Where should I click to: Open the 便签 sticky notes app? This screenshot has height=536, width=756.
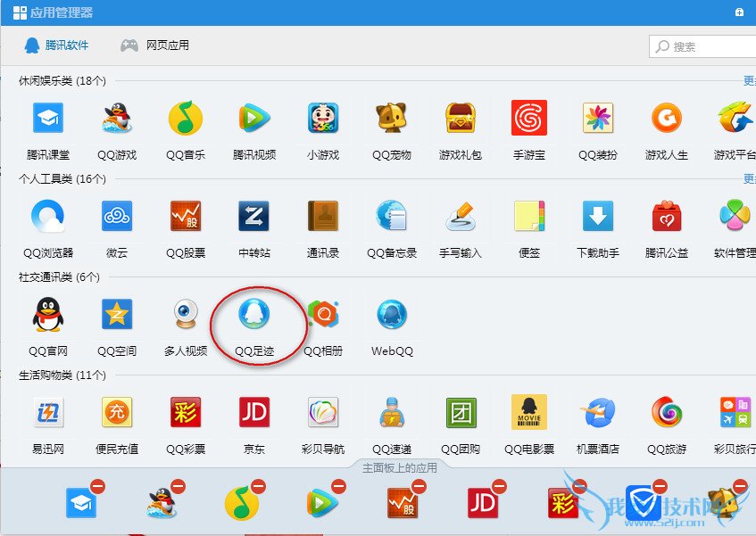(x=529, y=216)
